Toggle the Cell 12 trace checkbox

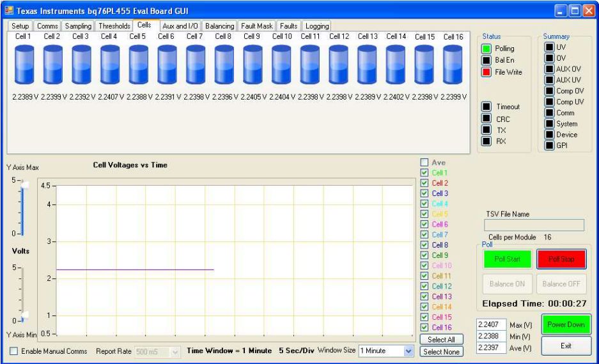coord(424,286)
